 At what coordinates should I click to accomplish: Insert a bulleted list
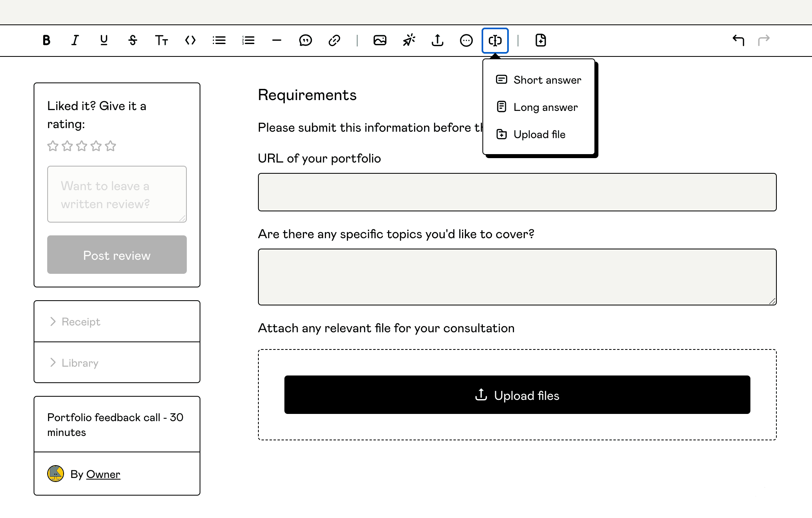[x=219, y=40]
